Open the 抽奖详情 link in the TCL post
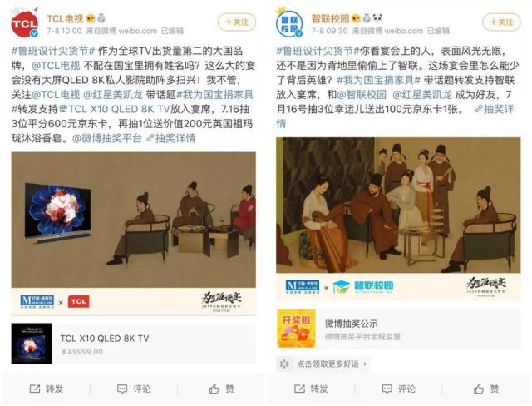 point(171,138)
